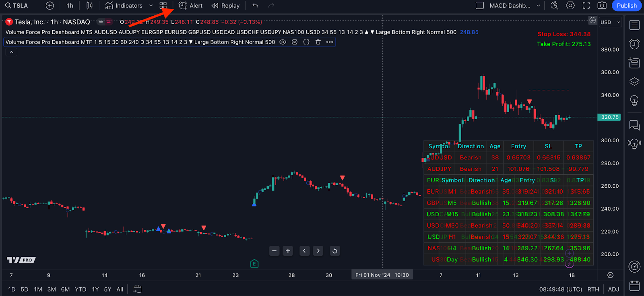The image size is (644, 296).
Task: Select chart layout square icon
Action: click(x=479, y=6)
